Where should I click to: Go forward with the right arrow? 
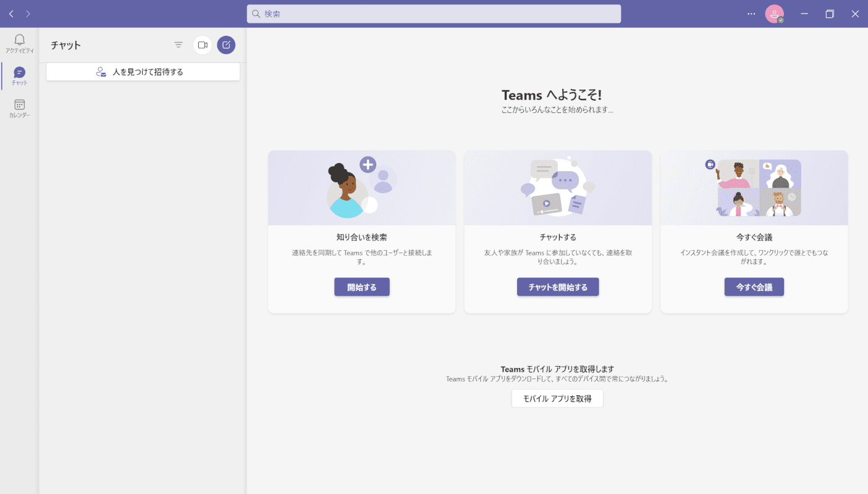pyautogui.click(x=28, y=14)
